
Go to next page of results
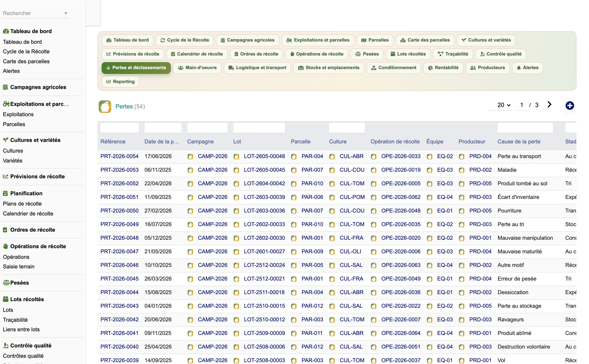coord(549,105)
